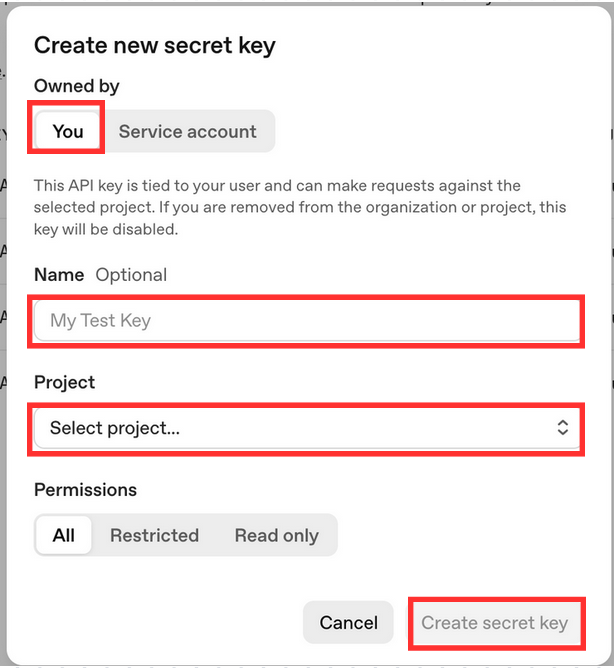Click empty dialog space left of Cancel

click(160, 623)
